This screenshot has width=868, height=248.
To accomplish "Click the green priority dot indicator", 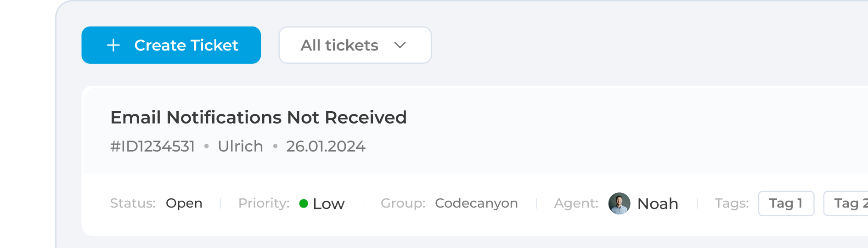I will tap(304, 203).
